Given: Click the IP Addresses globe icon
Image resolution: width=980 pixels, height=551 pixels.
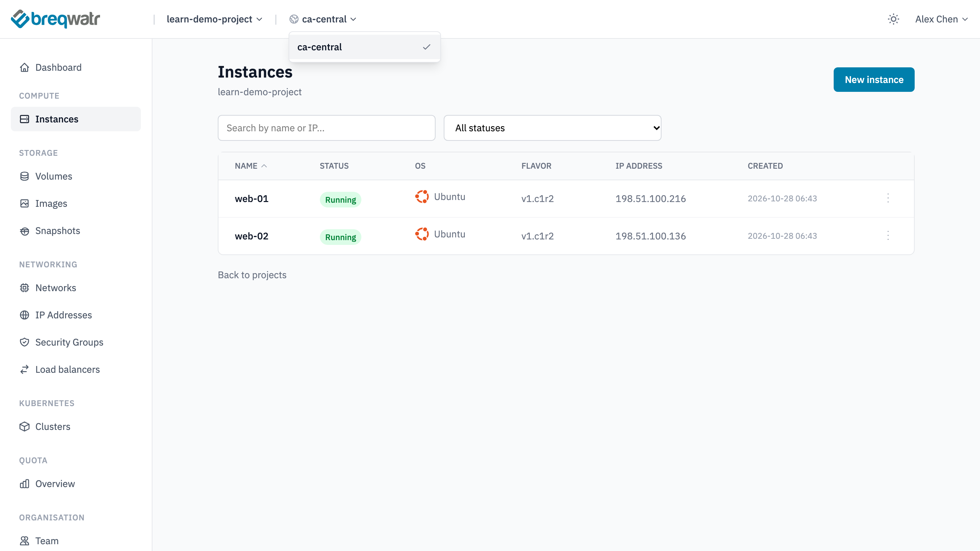Looking at the screenshot, I should click(x=24, y=315).
